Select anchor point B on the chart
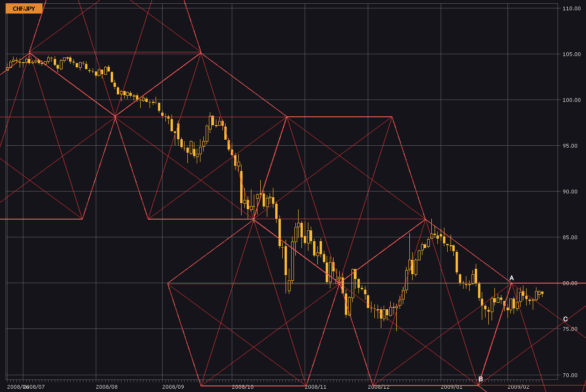The width and height of the screenshot is (586, 392). pyautogui.click(x=480, y=379)
